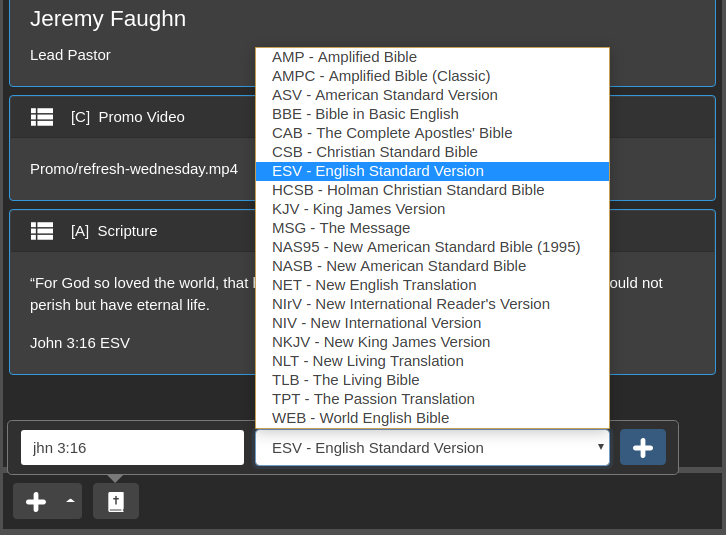Choose BBE - Bible in Basic English
The width and height of the screenshot is (726, 535).
[432, 114]
